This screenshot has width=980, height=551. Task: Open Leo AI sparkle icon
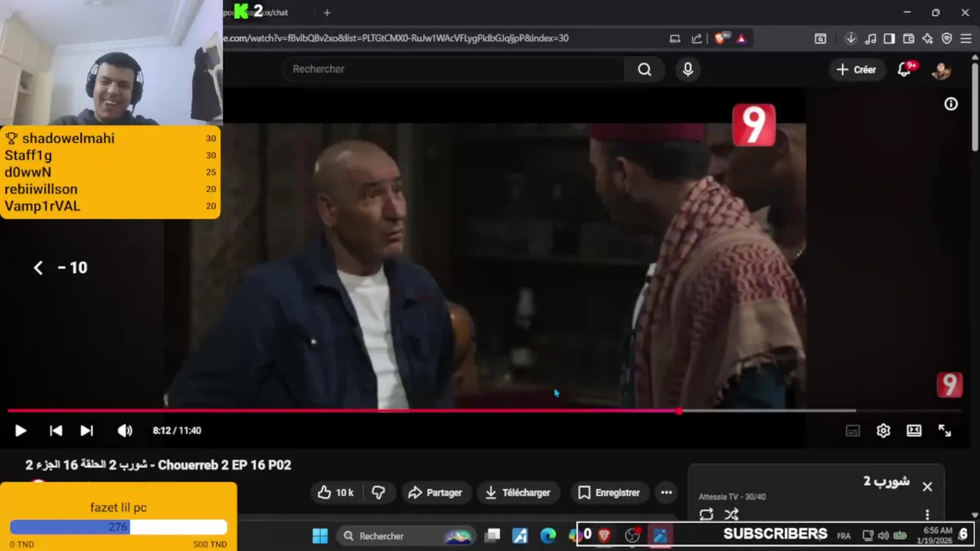[927, 38]
